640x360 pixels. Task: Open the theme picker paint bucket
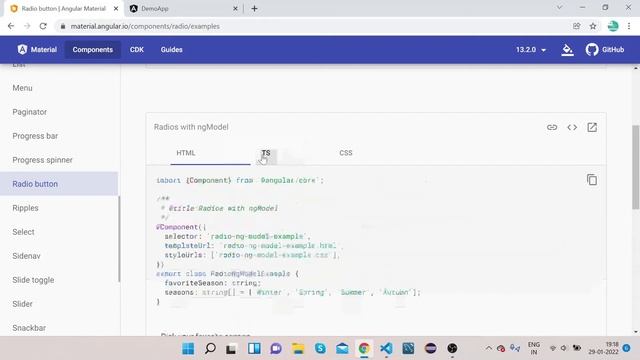pyautogui.click(x=567, y=50)
